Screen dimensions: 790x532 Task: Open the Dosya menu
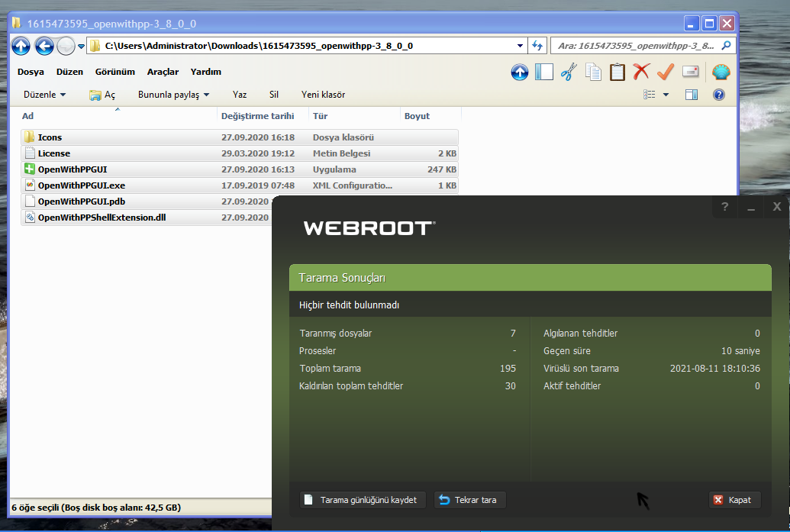click(x=31, y=72)
